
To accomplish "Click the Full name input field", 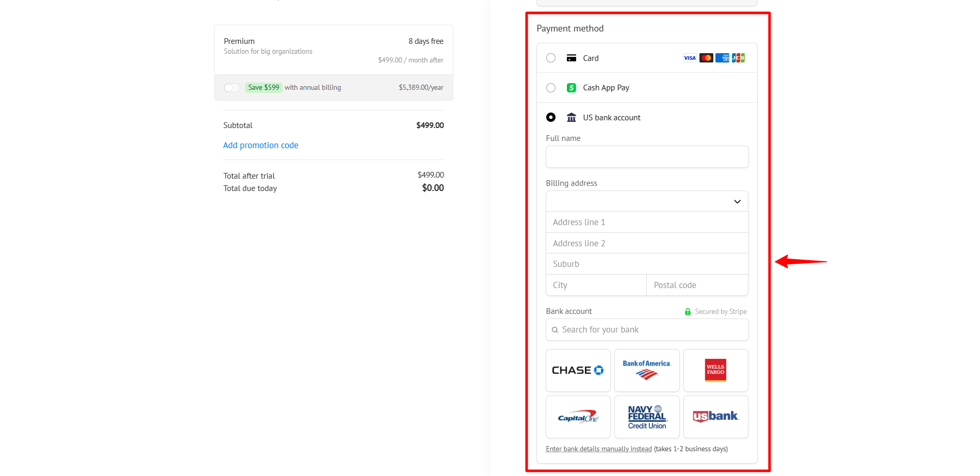I will [647, 156].
